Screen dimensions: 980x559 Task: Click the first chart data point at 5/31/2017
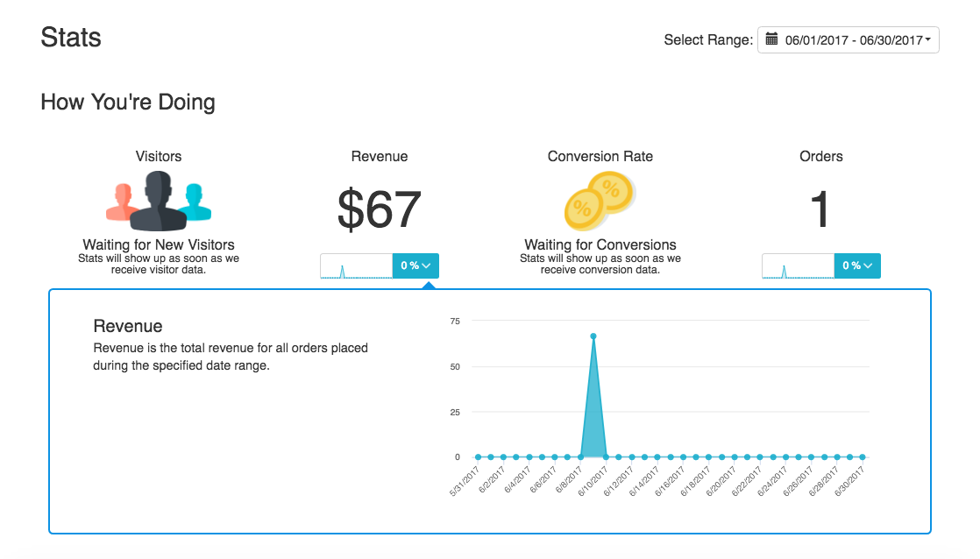[478, 456]
